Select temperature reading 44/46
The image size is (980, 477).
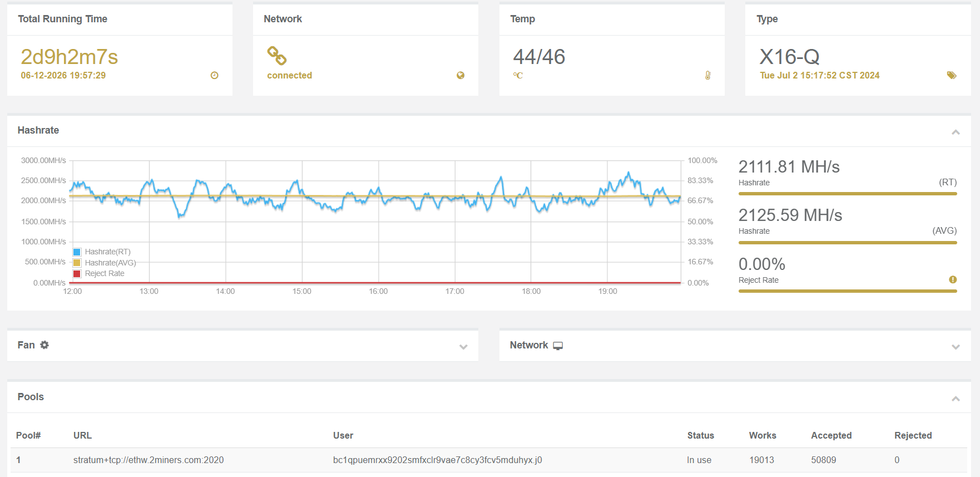[539, 57]
